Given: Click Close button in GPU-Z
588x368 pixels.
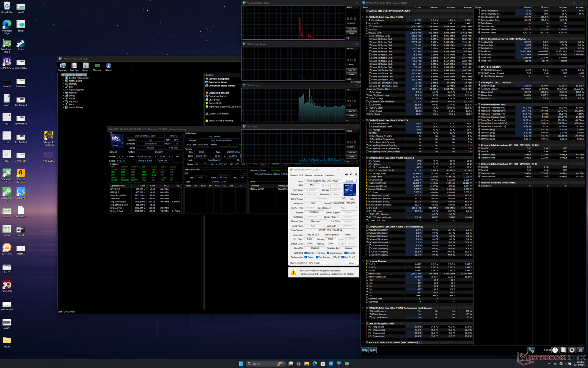Looking at the screenshot, I should (351, 263).
